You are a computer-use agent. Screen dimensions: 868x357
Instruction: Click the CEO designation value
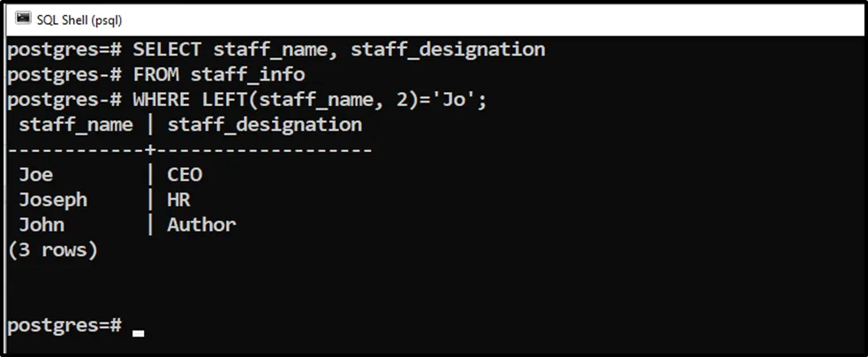185,175
